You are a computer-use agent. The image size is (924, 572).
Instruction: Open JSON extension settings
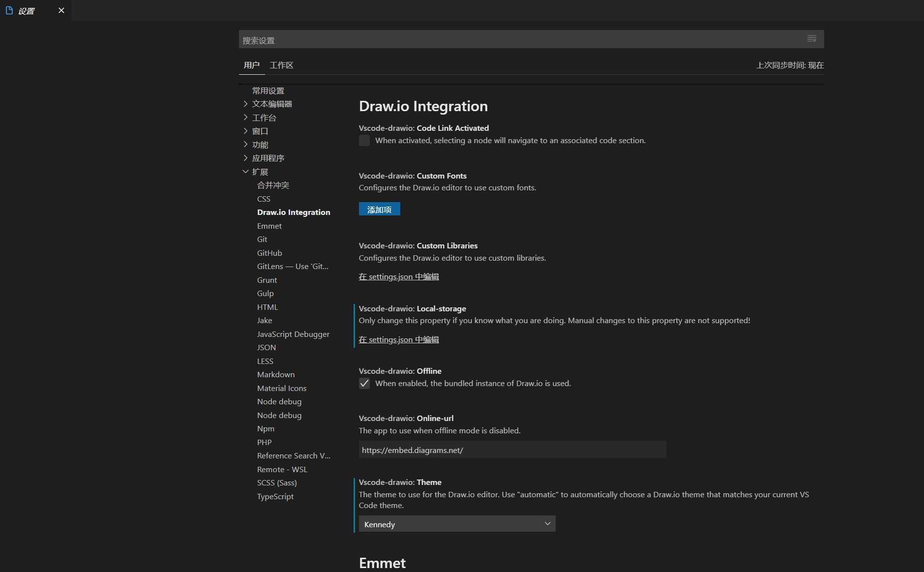tap(267, 347)
